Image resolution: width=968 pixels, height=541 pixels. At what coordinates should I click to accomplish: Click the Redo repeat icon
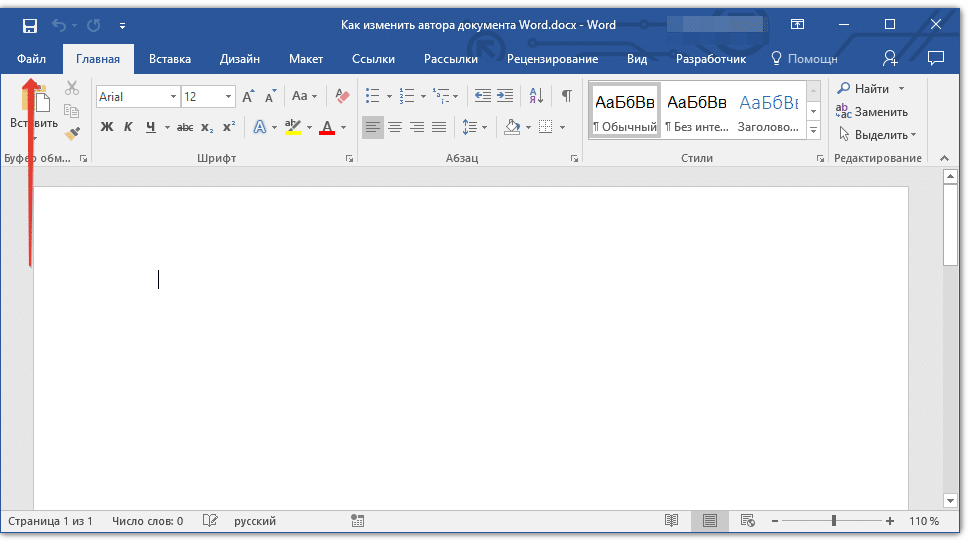(93, 25)
